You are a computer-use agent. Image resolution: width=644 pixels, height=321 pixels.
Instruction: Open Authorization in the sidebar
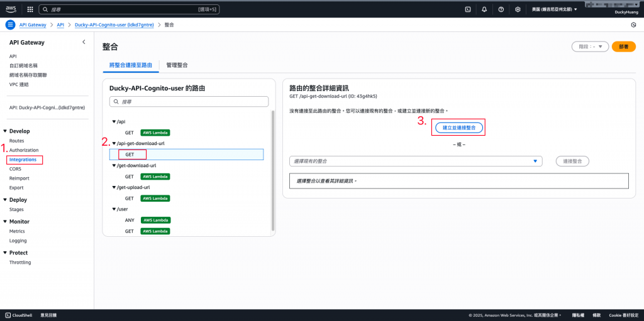pos(24,150)
